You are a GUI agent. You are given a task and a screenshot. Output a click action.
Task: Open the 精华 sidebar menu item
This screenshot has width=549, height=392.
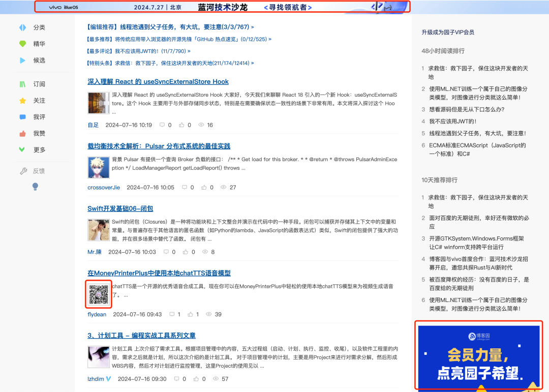[39, 44]
